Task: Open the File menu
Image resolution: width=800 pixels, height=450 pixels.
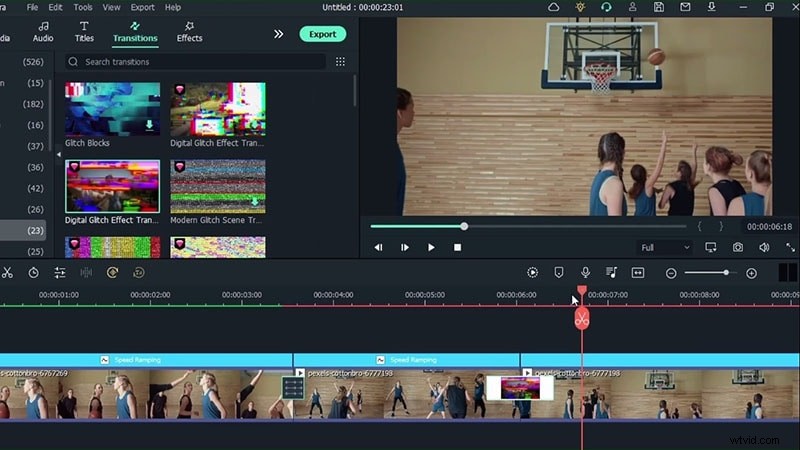Action: pyautogui.click(x=32, y=7)
